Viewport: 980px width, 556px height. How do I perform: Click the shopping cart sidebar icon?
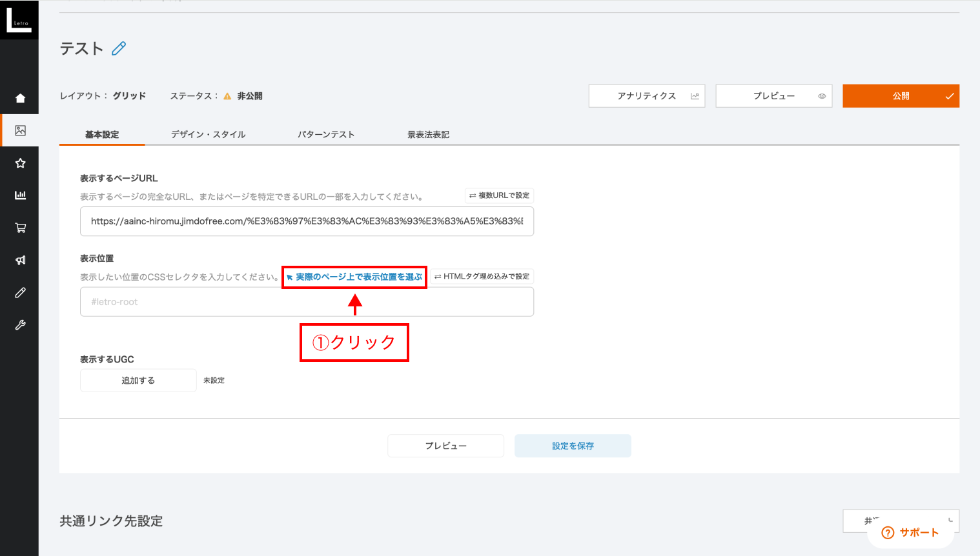pyautogui.click(x=20, y=228)
